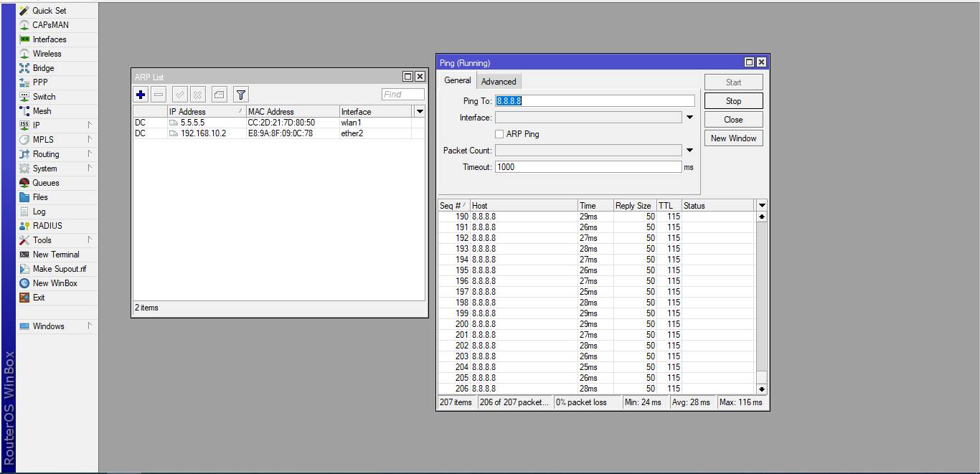The image size is (980, 474).
Task: Sort Ping results by Seq # column
Action: (453, 206)
